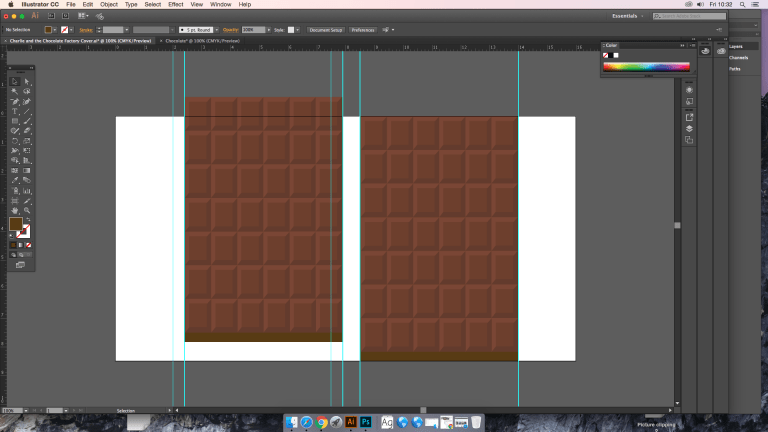The height and width of the screenshot is (432, 768).
Task: Open the Effect menu
Action: (x=176, y=4)
